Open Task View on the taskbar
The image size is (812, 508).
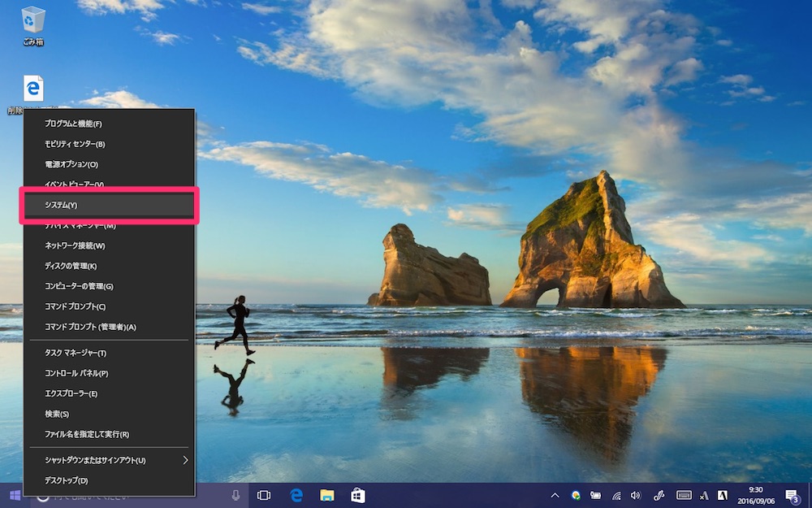point(264,496)
